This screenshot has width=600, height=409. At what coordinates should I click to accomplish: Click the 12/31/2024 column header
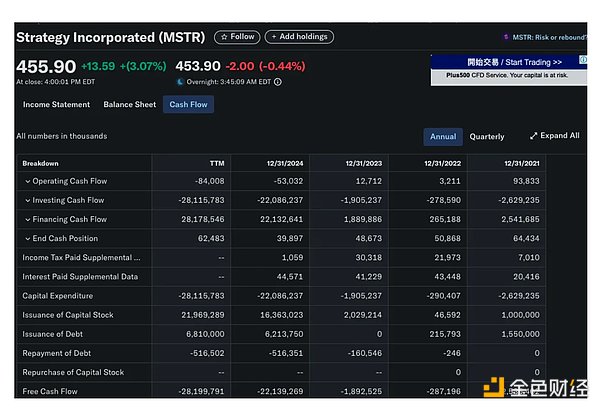pos(285,163)
